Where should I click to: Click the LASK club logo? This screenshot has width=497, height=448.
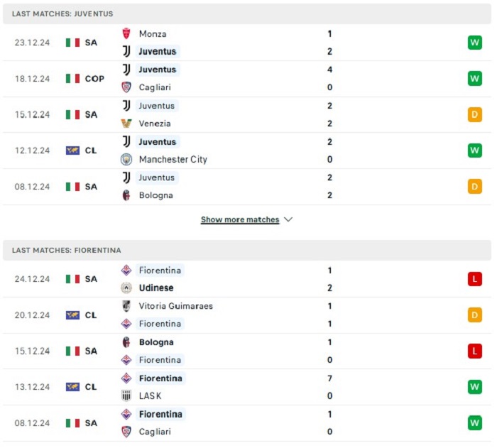[126, 395]
